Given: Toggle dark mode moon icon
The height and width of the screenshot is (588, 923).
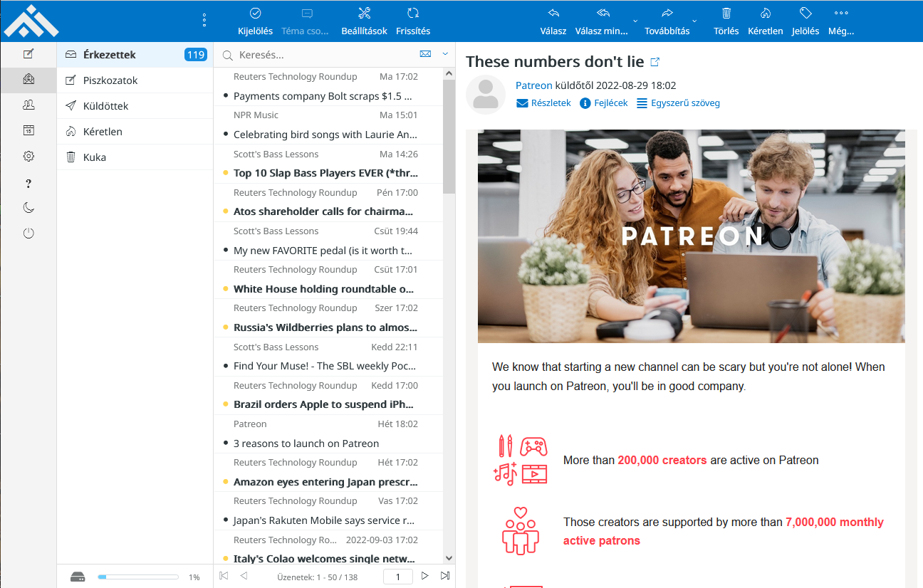Looking at the screenshot, I should (x=28, y=208).
